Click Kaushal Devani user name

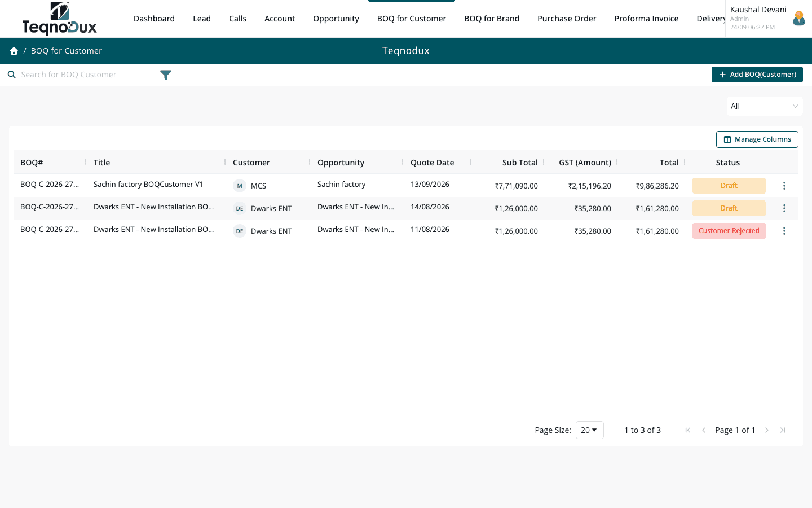[x=758, y=10]
